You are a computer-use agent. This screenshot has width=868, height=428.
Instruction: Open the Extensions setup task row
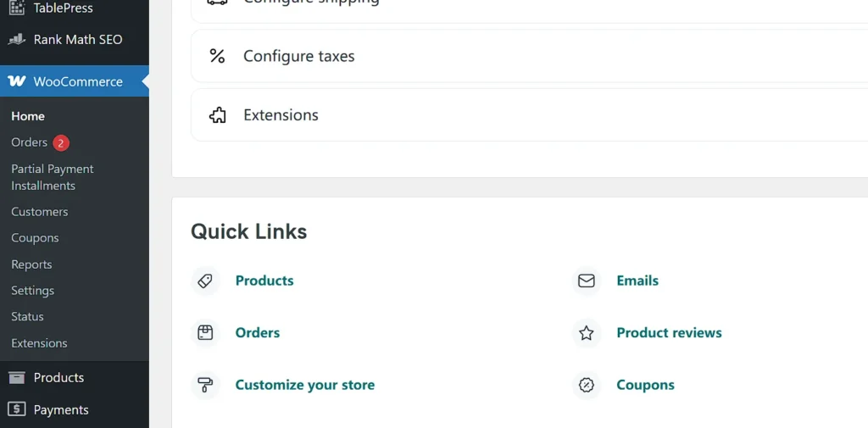click(x=529, y=114)
